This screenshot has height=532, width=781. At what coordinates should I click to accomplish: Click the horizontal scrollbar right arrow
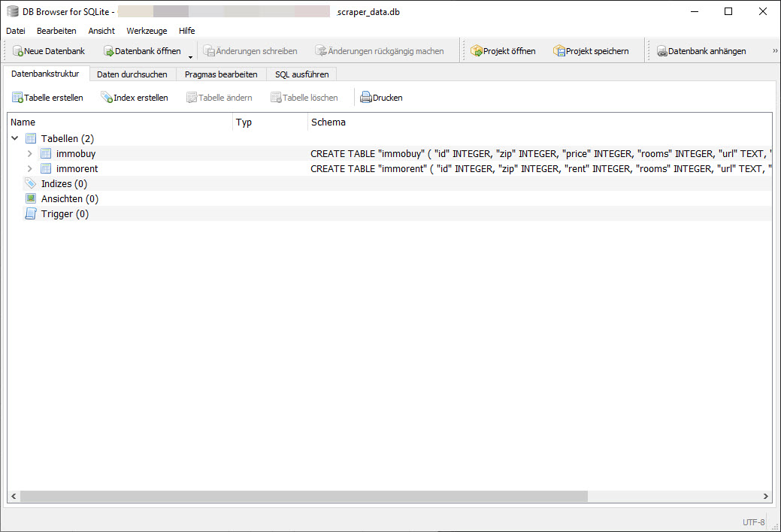(x=766, y=497)
